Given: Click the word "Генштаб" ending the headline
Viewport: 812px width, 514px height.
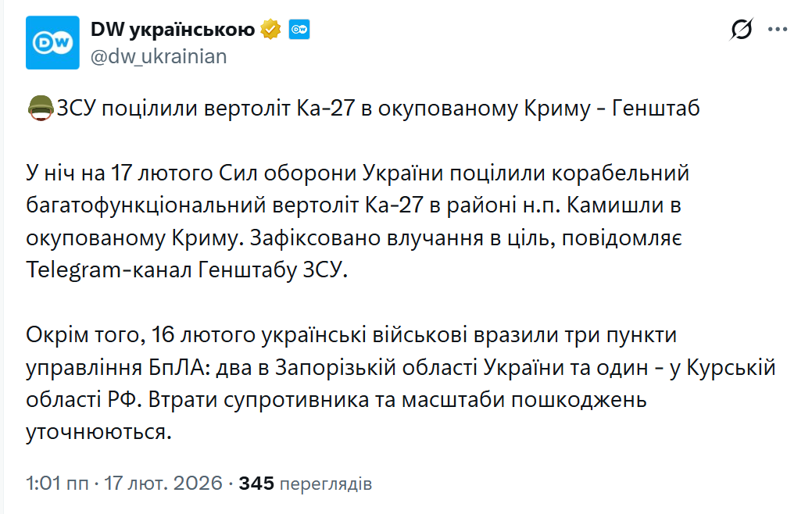Looking at the screenshot, I should [x=655, y=108].
